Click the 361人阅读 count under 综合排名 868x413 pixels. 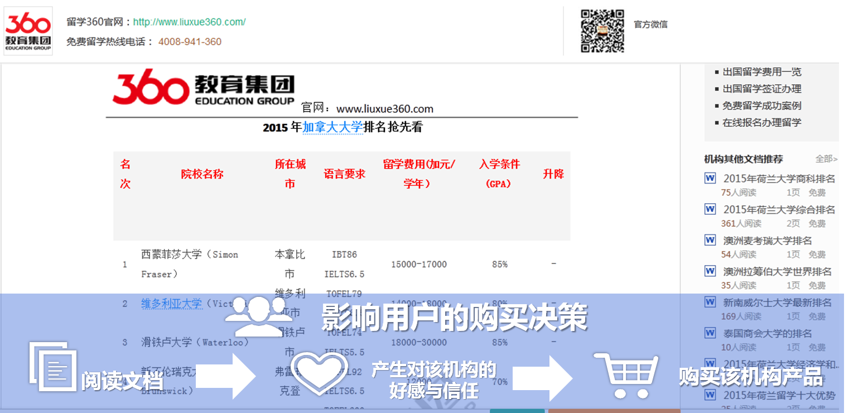[x=741, y=224]
